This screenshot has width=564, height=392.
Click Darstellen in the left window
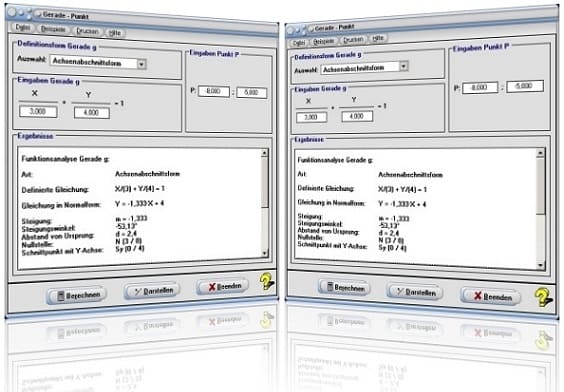pos(152,291)
